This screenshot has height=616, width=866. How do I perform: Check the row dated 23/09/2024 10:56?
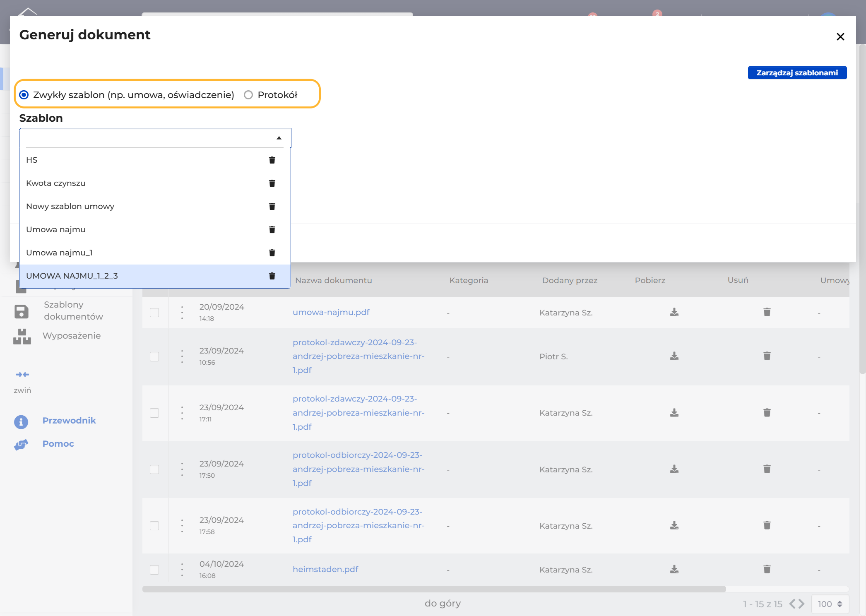click(x=154, y=356)
